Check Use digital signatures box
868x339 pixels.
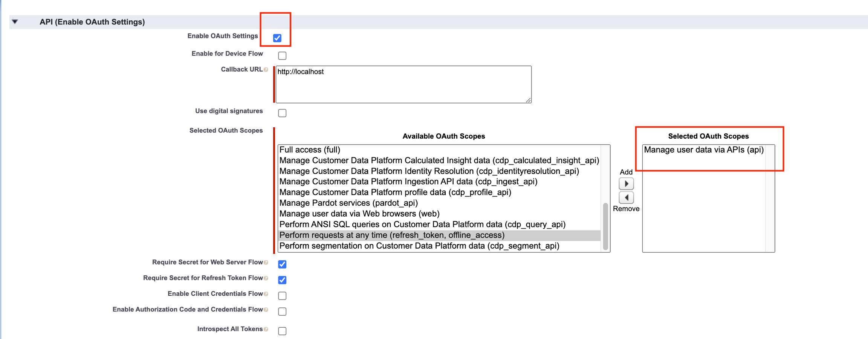pos(282,113)
